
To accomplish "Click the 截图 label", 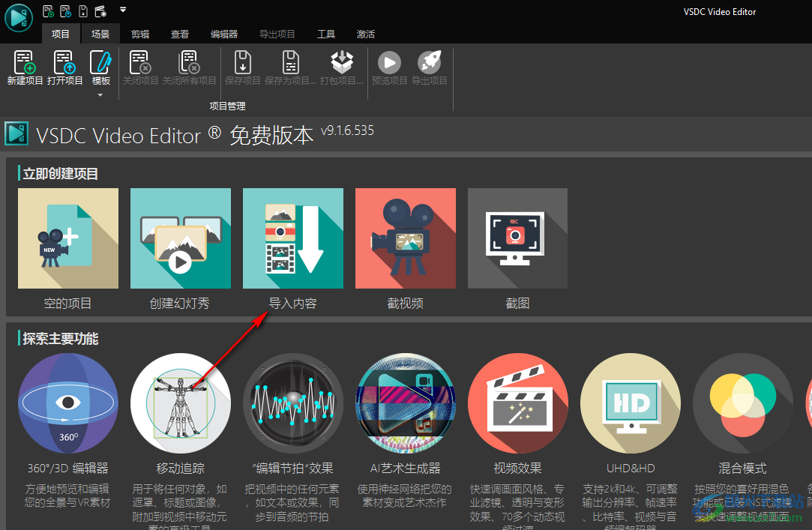I will 517,304.
